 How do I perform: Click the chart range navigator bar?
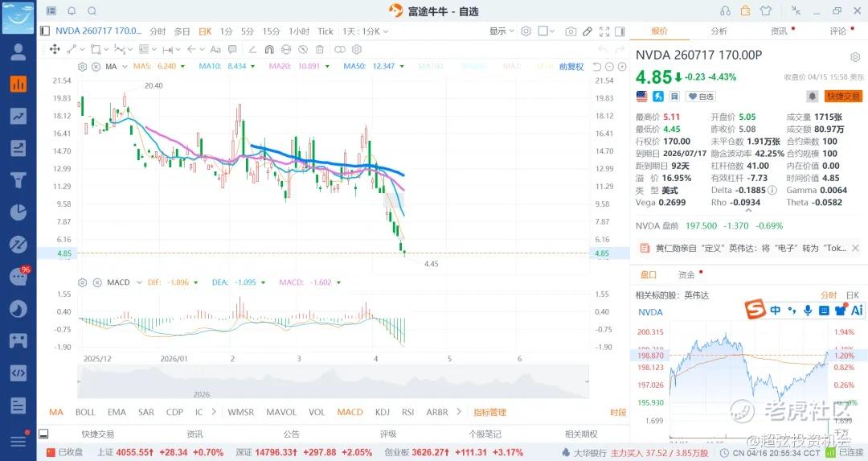[333, 381]
